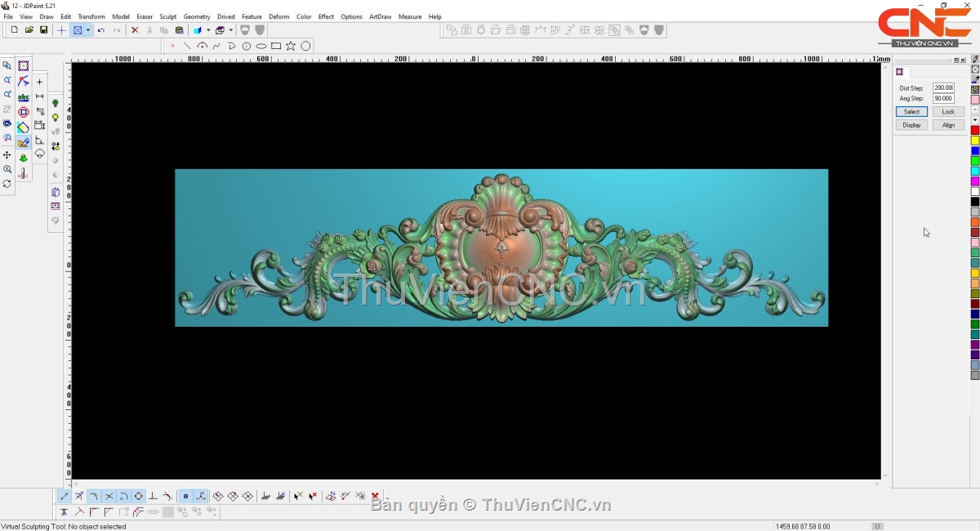980x531 pixels.
Task: Toggle the circle center snap button
Action: (138, 496)
